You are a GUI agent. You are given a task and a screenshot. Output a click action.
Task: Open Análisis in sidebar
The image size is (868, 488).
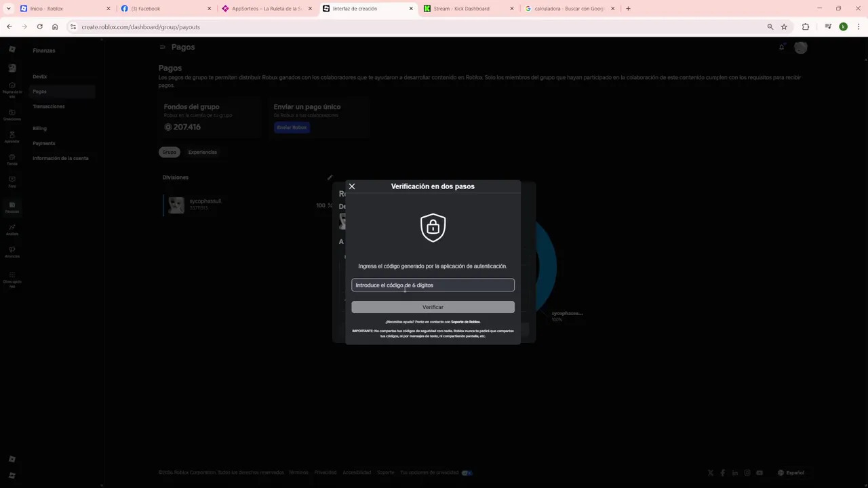pos(12,230)
